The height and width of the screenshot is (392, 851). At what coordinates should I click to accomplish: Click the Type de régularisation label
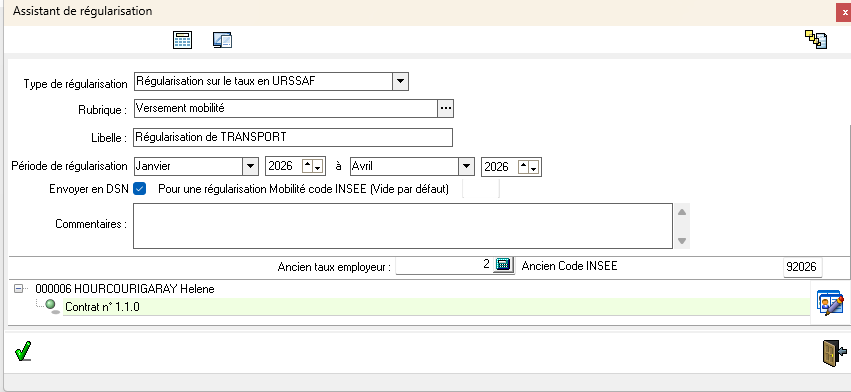75,84
